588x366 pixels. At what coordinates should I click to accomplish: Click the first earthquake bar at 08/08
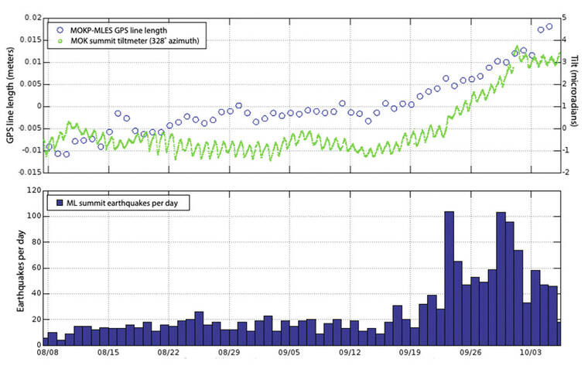44,340
